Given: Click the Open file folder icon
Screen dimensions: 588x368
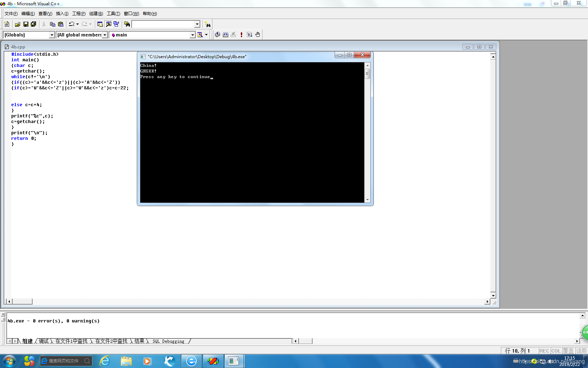Looking at the screenshot, I should point(17,24).
